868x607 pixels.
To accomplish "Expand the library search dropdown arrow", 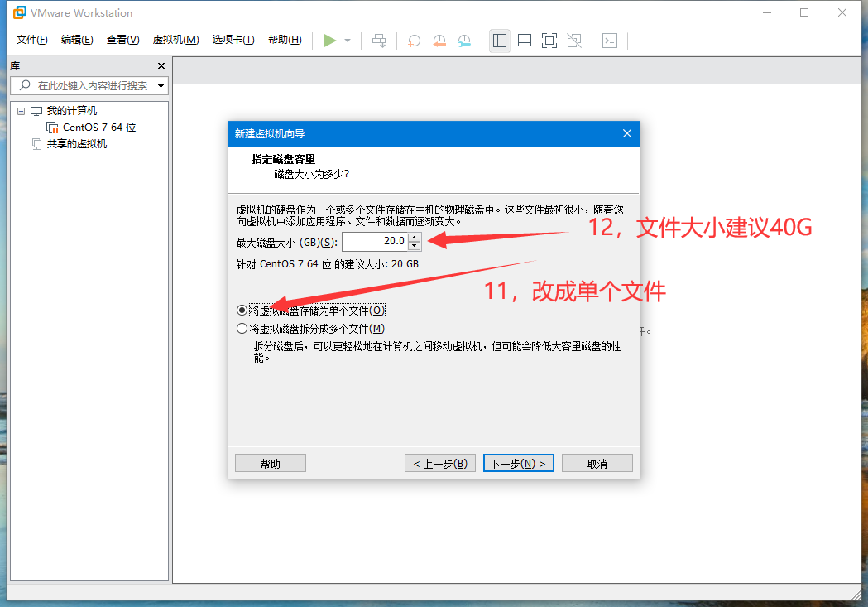I will (161, 85).
